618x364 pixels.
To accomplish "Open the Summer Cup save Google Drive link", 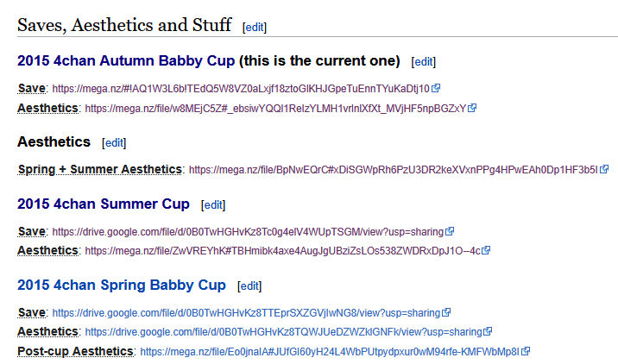I will point(248,232).
